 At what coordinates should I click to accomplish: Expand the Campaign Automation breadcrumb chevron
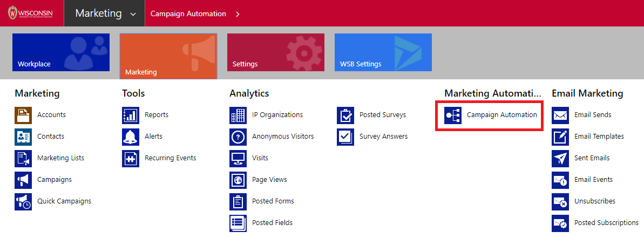[x=238, y=14]
